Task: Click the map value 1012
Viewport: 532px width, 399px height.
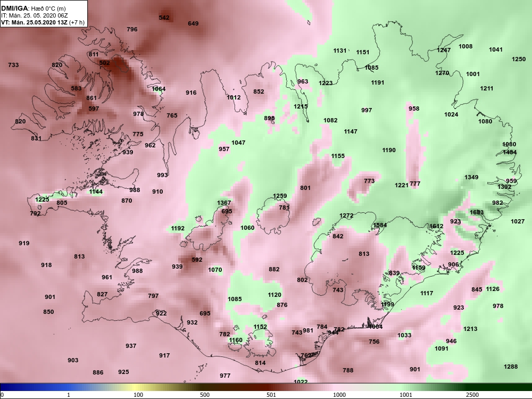Action: click(234, 97)
